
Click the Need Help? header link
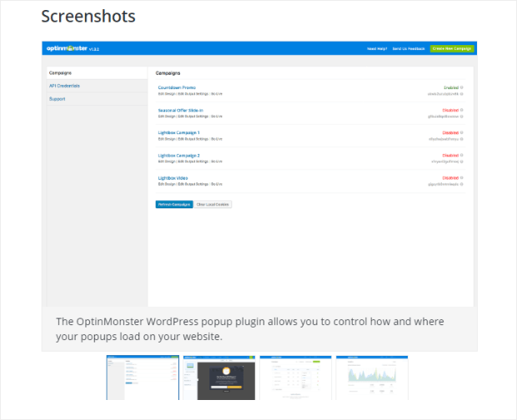(377, 49)
